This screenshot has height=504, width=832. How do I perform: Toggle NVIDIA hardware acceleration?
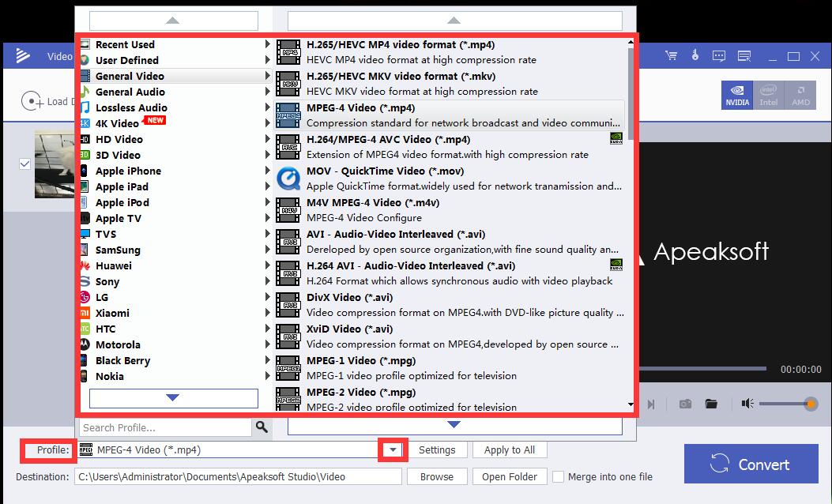coord(736,96)
